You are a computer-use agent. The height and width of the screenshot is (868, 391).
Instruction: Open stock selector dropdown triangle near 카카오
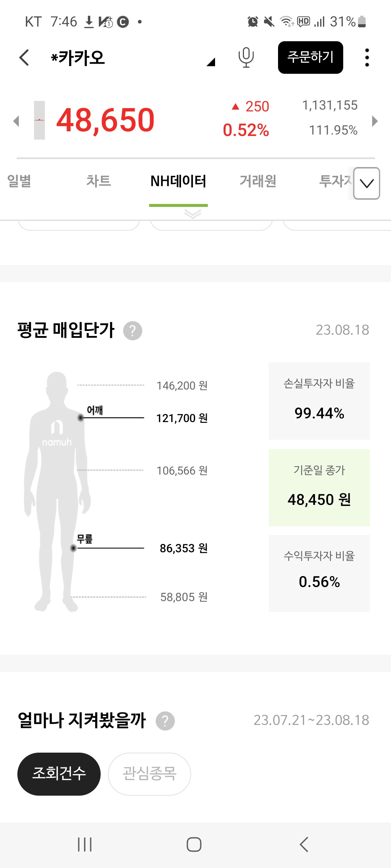[211, 62]
